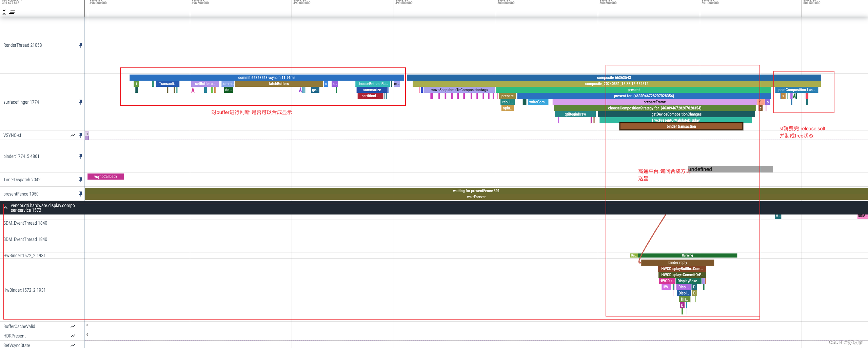Select the present for (4630946728207028354) slice
This screenshot has height=348, width=868.
644,96
